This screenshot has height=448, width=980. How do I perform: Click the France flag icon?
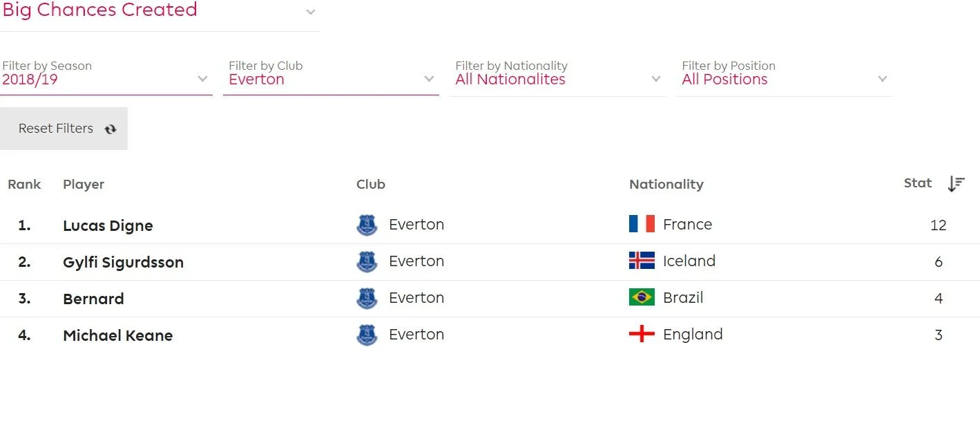click(x=642, y=224)
